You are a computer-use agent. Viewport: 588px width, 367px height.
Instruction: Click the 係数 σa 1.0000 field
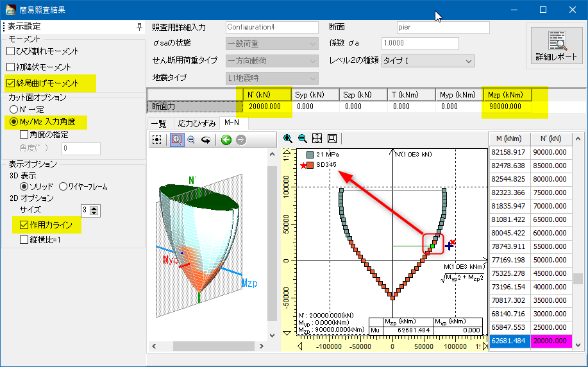point(420,43)
